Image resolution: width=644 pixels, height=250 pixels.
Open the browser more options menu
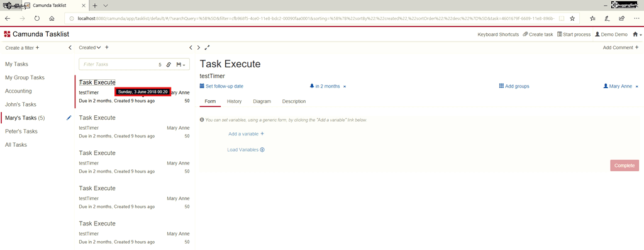point(636,18)
